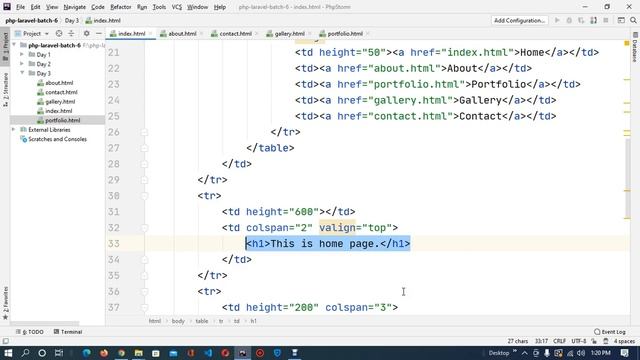
Task: Open the Favorites side tool window
Action: 5,303
